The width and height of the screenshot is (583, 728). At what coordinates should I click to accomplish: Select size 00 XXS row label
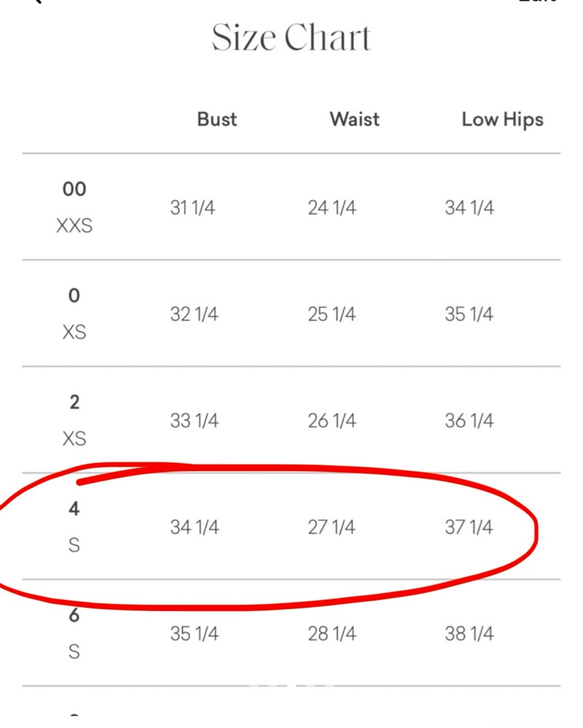[x=74, y=207]
